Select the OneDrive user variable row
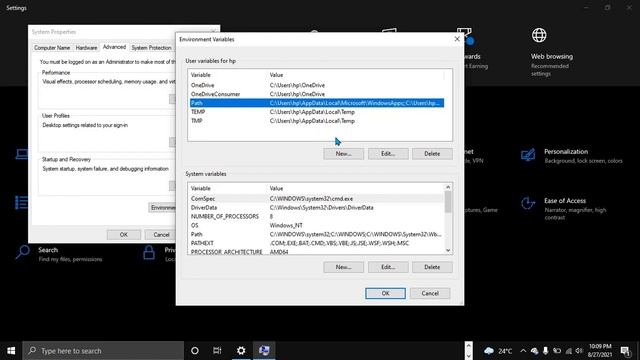The width and height of the screenshot is (640, 360). pyautogui.click(x=317, y=85)
